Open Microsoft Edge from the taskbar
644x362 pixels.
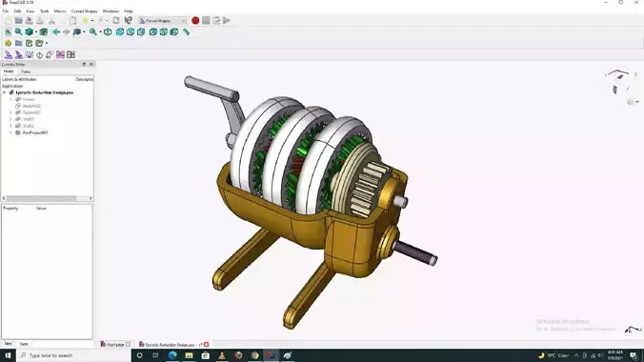click(x=172, y=355)
